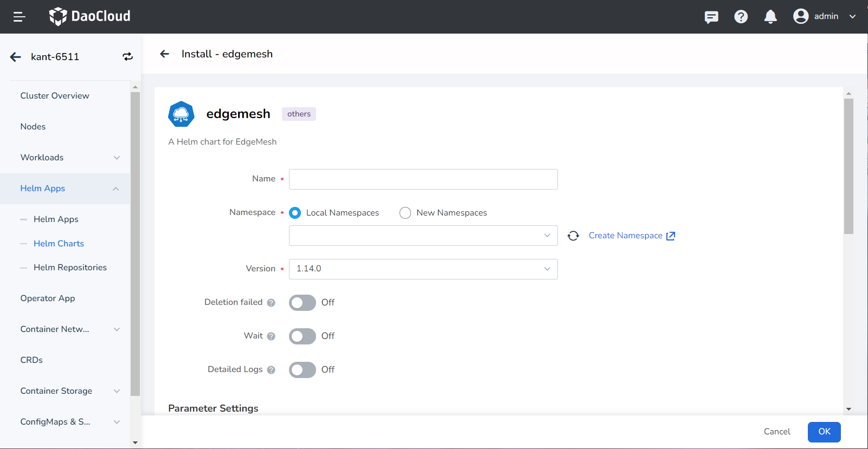Image resolution: width=868 pixels, height=449 pixels.
Task: Open the messages chat icon
Action: (711, 17)
